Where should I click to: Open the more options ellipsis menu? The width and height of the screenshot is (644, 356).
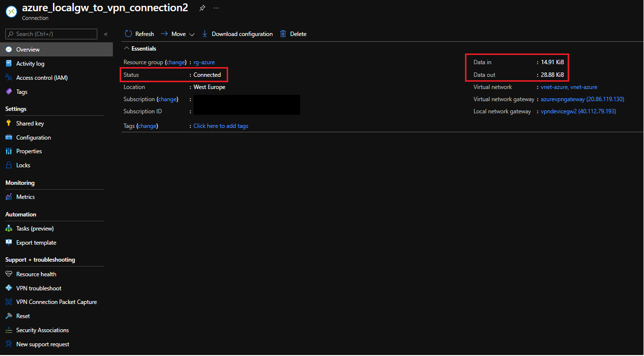click(x=216, y=8)
